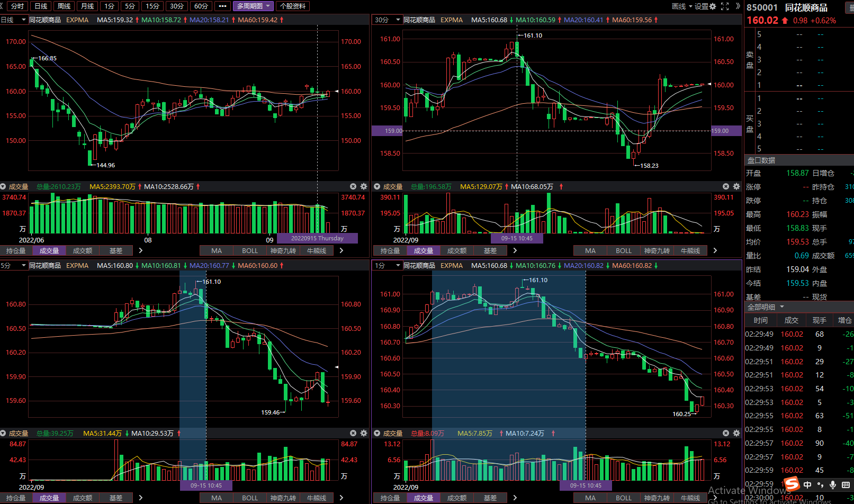This screenshot has width=854, height=504.
Task: Close the 1-minute chart volume sub-panel
Action: tap(726, 433)
